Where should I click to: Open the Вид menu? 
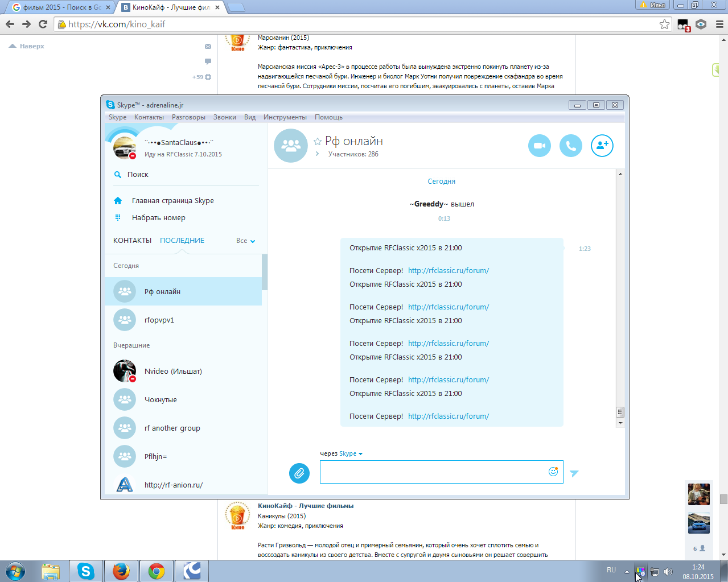point(250,117)
